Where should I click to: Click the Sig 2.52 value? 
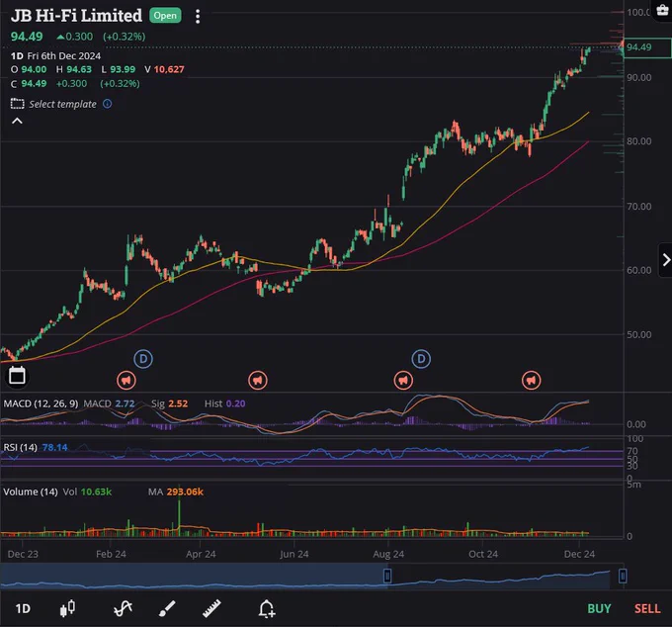pos(170,403)
